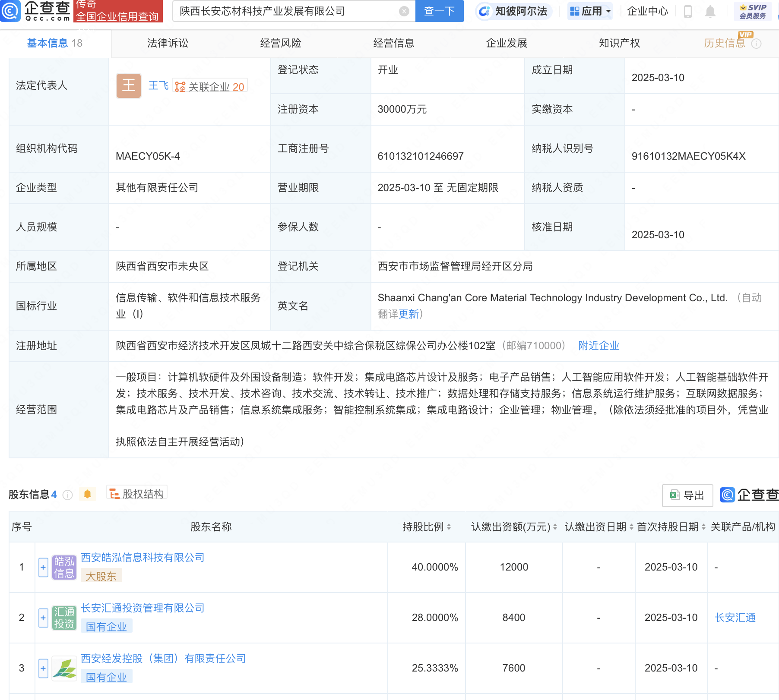
Task: Expand the 长安汇通投资管理 shareholder row
Action: pyautogui.click(x=43, y=618)
